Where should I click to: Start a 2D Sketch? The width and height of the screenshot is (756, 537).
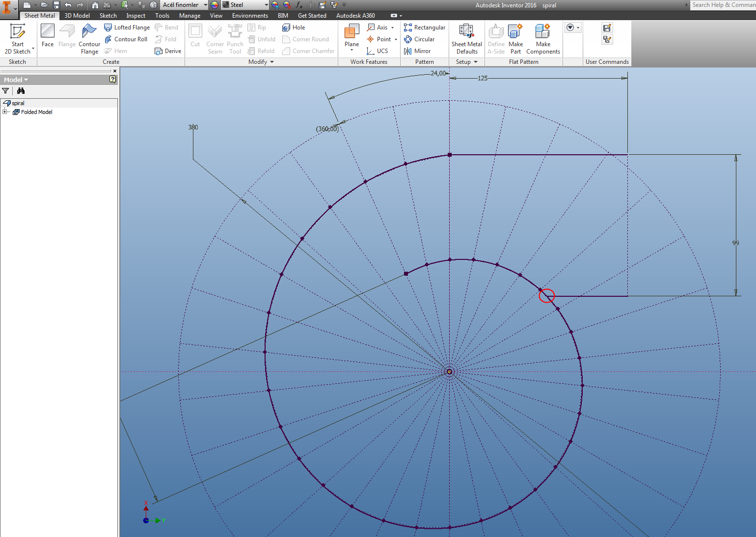click(x=18, y=38)
